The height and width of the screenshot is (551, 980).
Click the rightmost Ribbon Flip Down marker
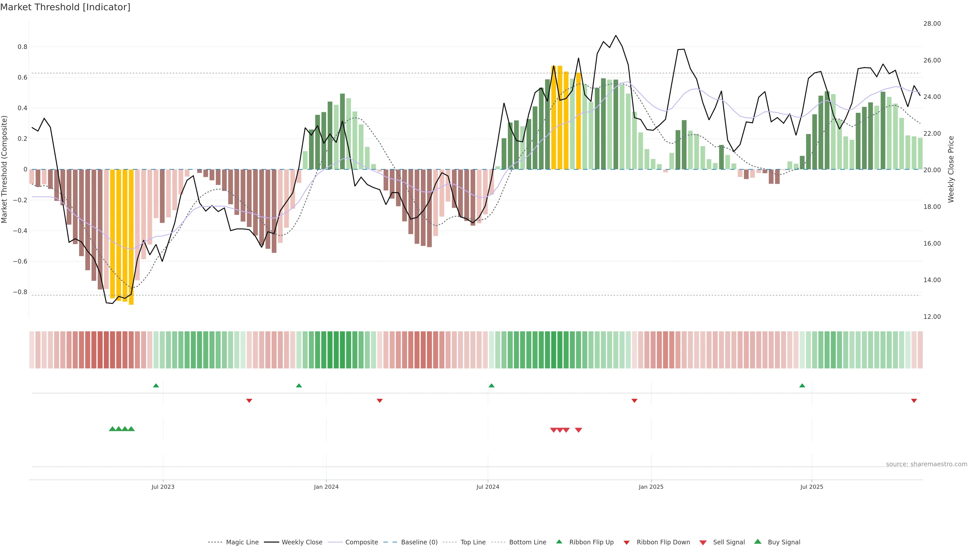914,401
